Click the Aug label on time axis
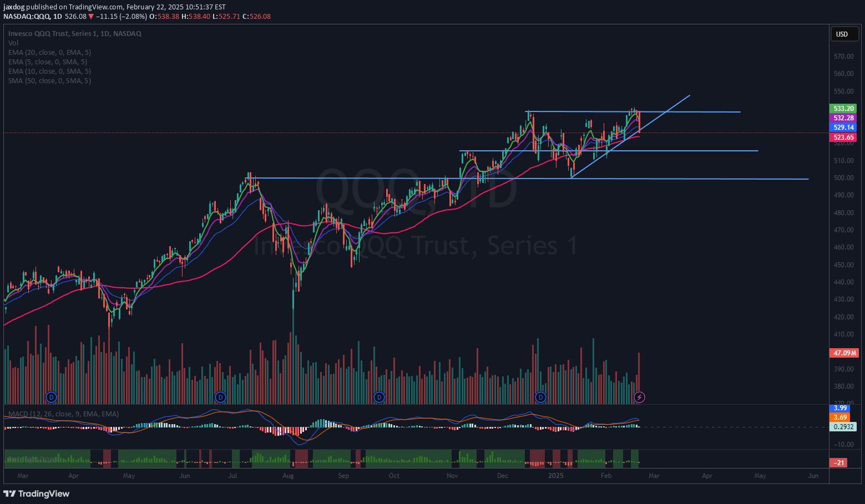 (x=288, y=476)
